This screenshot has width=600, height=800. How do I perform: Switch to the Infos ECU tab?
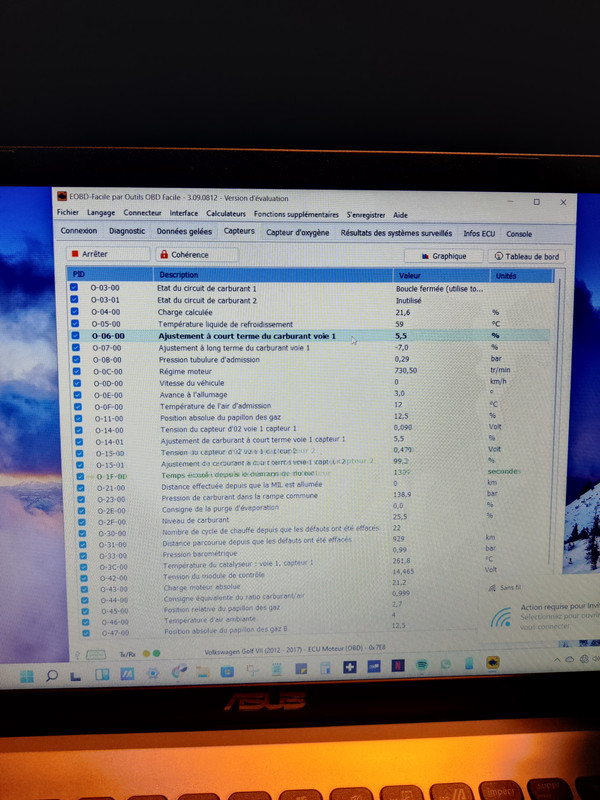[479, 234]
